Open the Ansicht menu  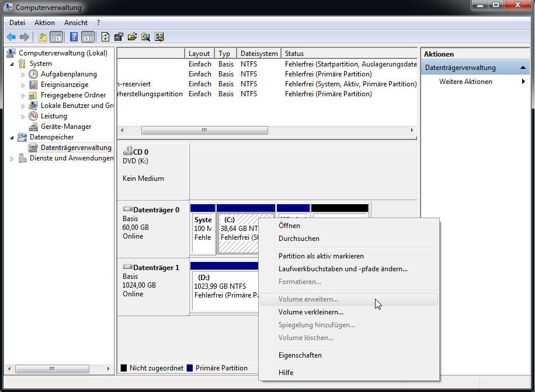point(76,23)
